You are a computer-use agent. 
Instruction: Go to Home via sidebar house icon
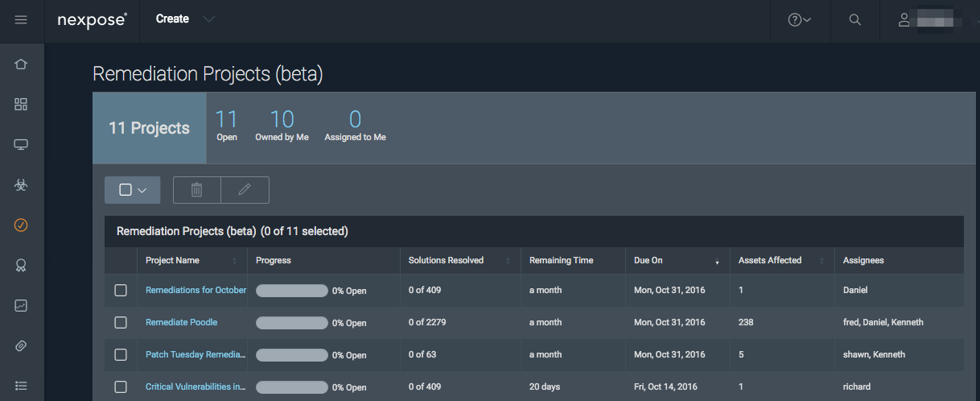point(21,64)
